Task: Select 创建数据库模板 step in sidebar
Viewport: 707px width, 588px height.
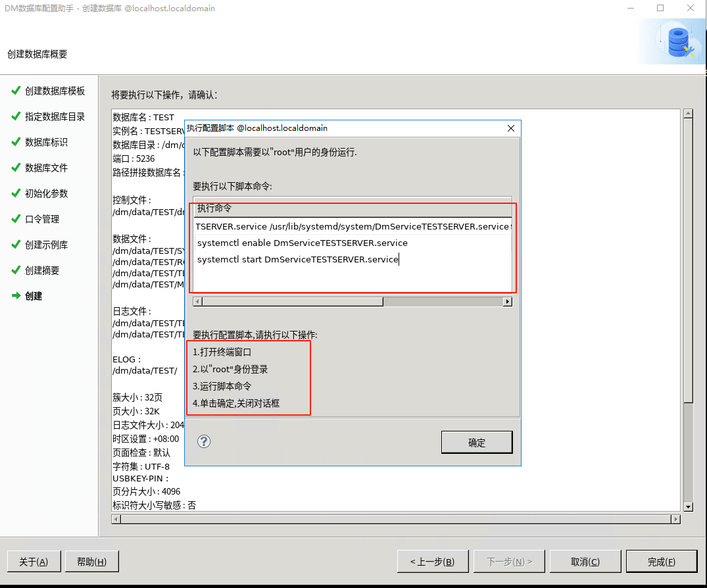Action: pyautogui.click(x=55, y=91)
